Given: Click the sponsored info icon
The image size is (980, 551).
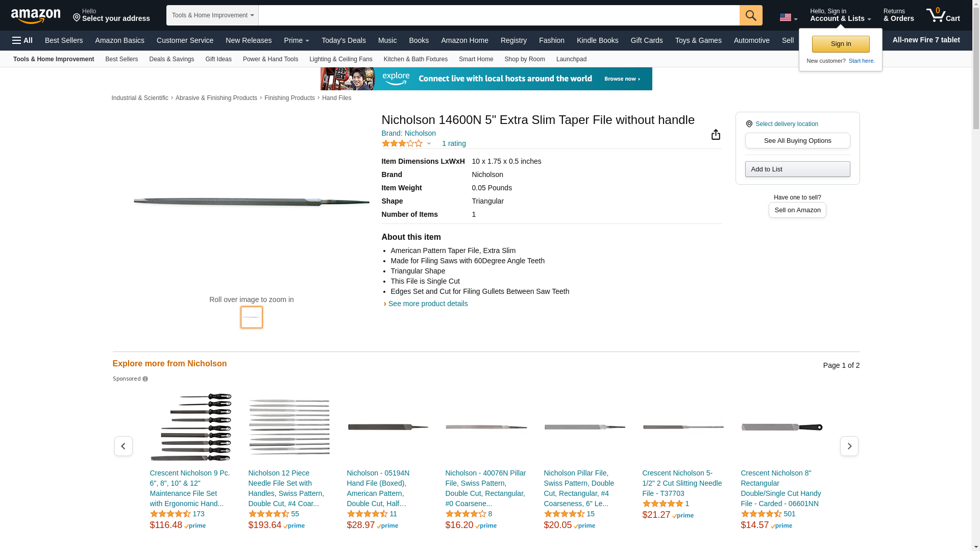Looking at the screenshot, I should click(145, 379).
